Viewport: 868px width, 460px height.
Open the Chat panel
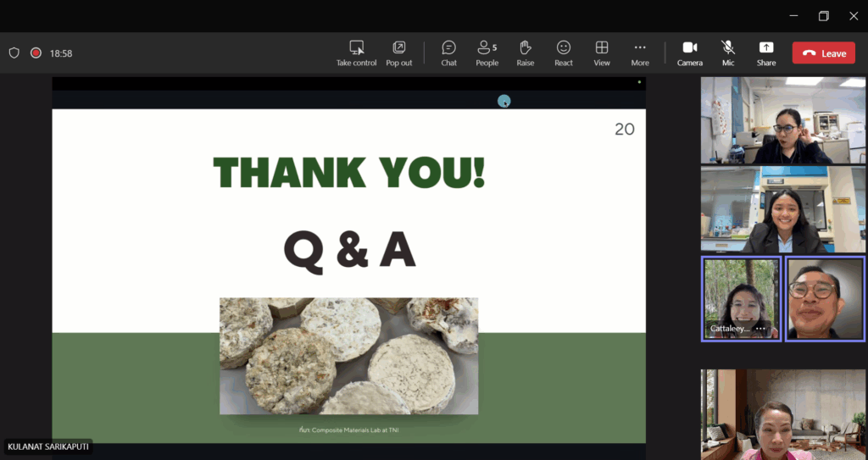click(448, 48)
